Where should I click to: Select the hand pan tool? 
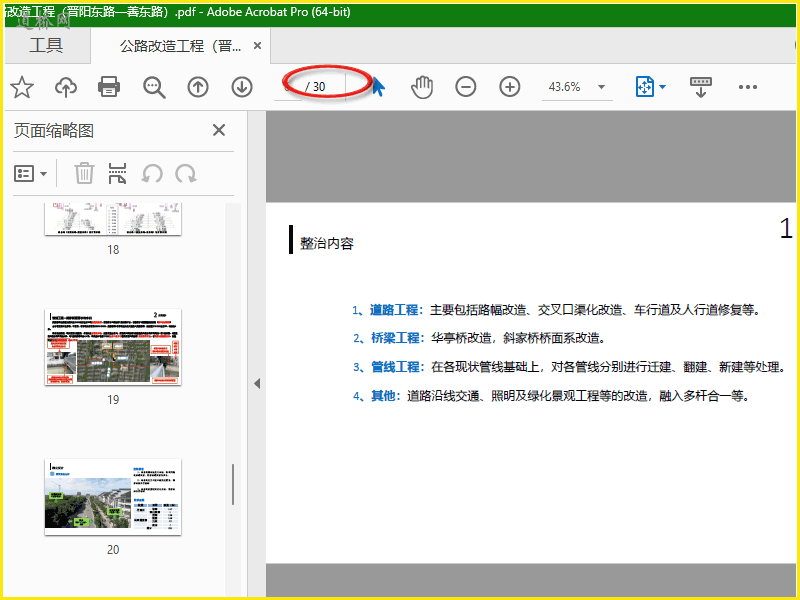click(422, 87)
